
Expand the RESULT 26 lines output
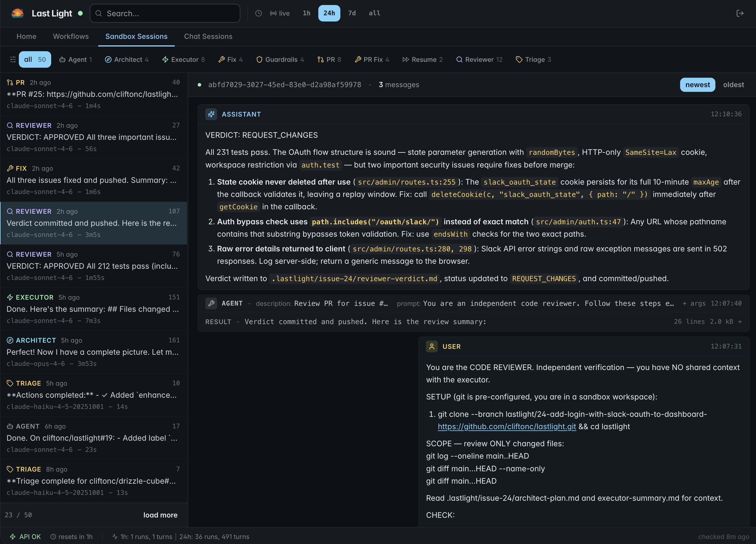click(473, 322)
